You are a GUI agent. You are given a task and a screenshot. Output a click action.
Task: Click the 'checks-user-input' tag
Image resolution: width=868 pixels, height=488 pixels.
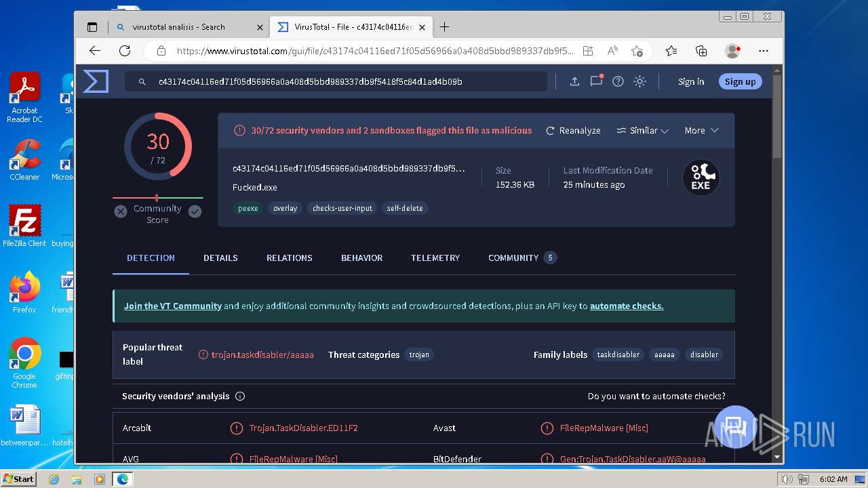342,208
